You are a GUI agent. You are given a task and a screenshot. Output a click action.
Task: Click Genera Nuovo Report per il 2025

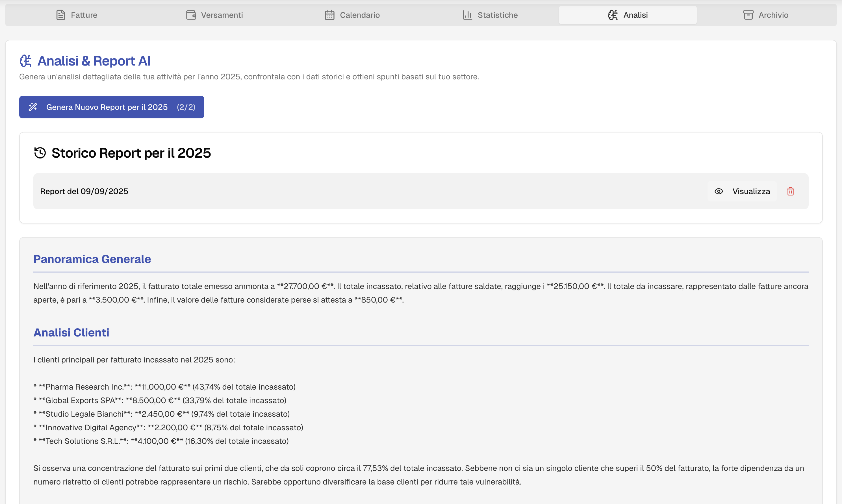[x=111, y=107]
